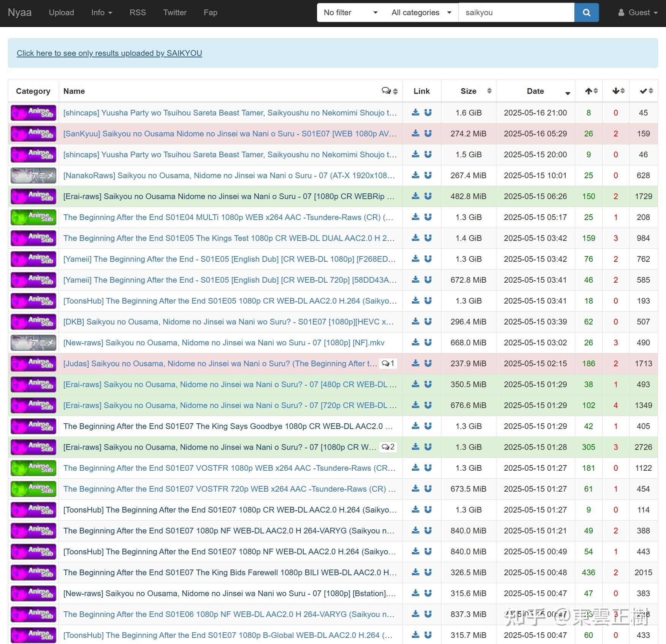
Task: Open magnet link for ToonsHub B-Global WEB-DL release
Action: (x=428, y=635)
